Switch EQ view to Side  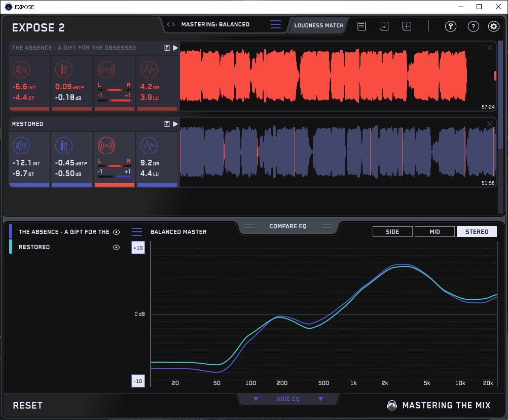pyautogui.click(x=392, y=232)
